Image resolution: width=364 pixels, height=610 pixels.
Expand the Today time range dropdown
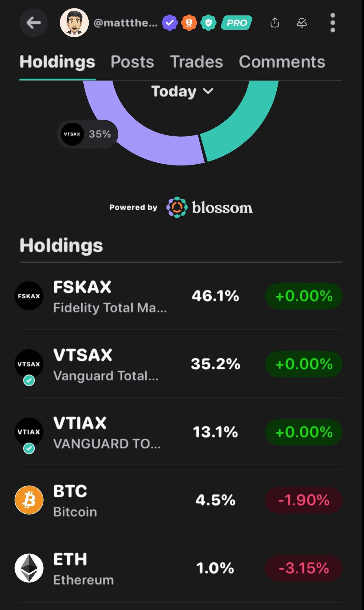coord(182,91)
